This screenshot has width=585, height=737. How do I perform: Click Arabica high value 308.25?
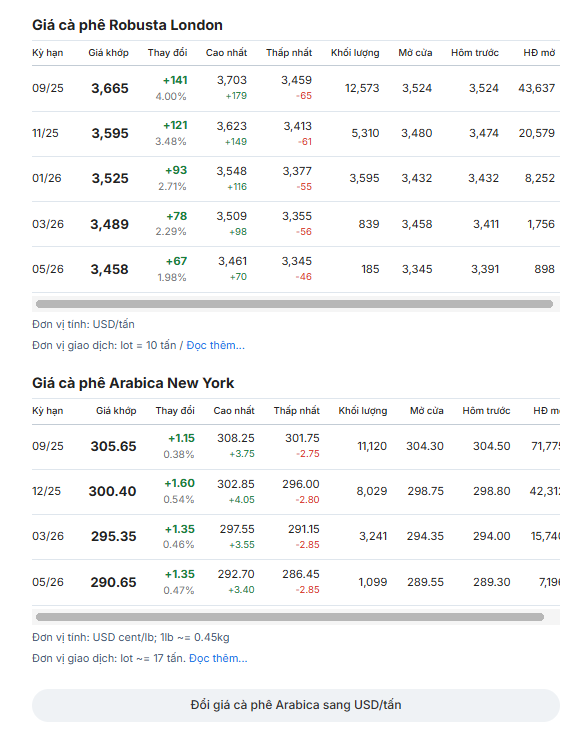pyautogui.click(x=236, y=438)
